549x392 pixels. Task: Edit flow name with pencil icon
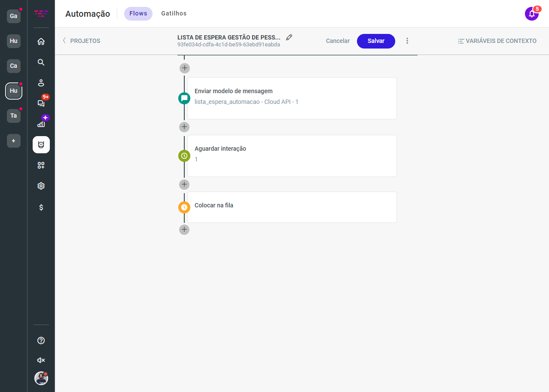(x=289, y=37)
